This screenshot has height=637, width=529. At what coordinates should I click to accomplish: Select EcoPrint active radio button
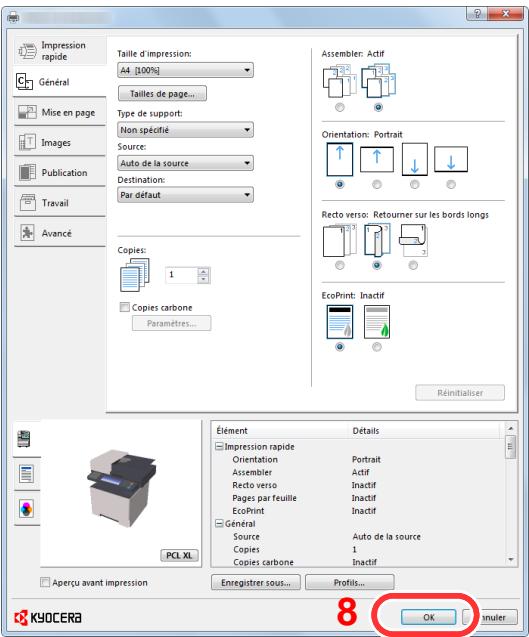[377, 347]
